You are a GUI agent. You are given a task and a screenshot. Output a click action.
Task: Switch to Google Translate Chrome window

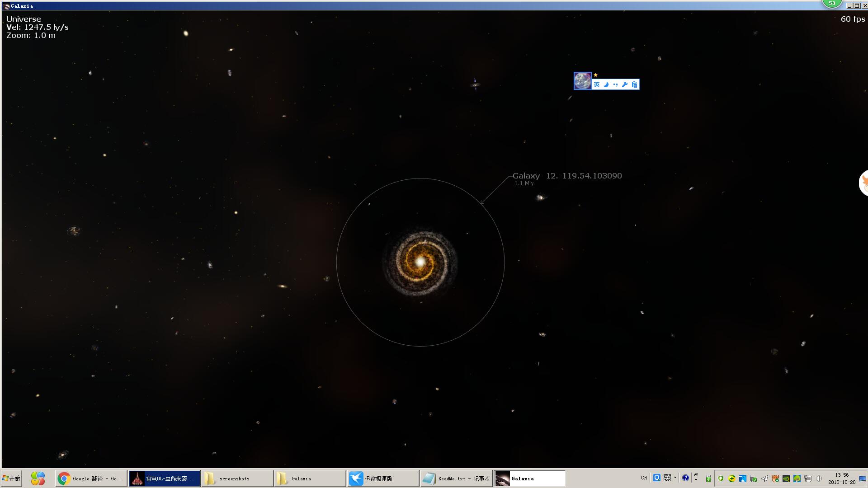click(x=91, y=478)
